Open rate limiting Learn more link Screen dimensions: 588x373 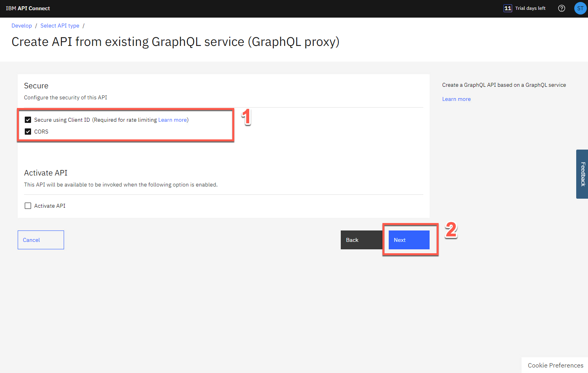point(173,120)
